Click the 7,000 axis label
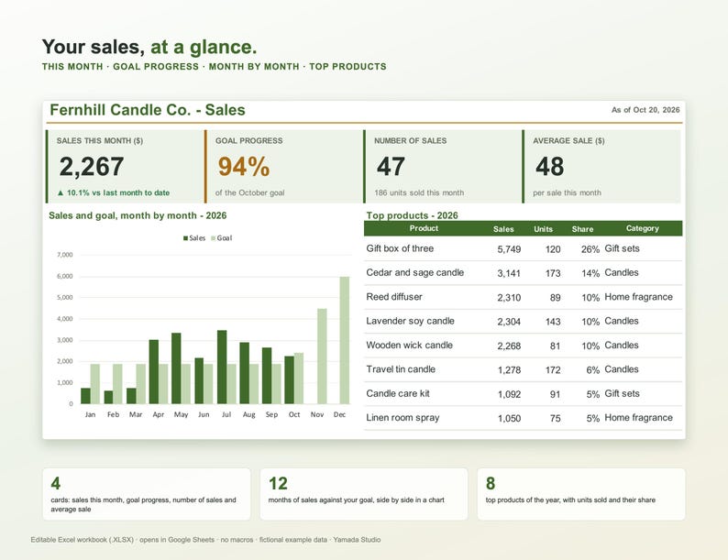The image size is (728, 560). pos(65,255)
